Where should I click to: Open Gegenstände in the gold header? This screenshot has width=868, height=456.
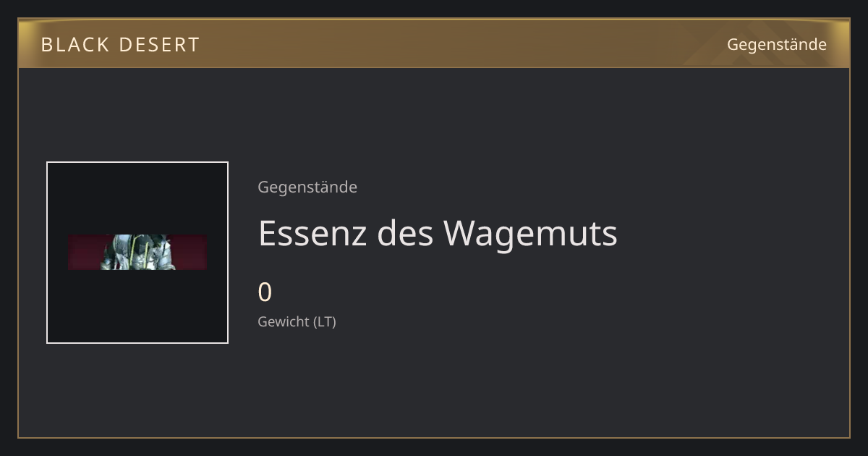point(776,44)
